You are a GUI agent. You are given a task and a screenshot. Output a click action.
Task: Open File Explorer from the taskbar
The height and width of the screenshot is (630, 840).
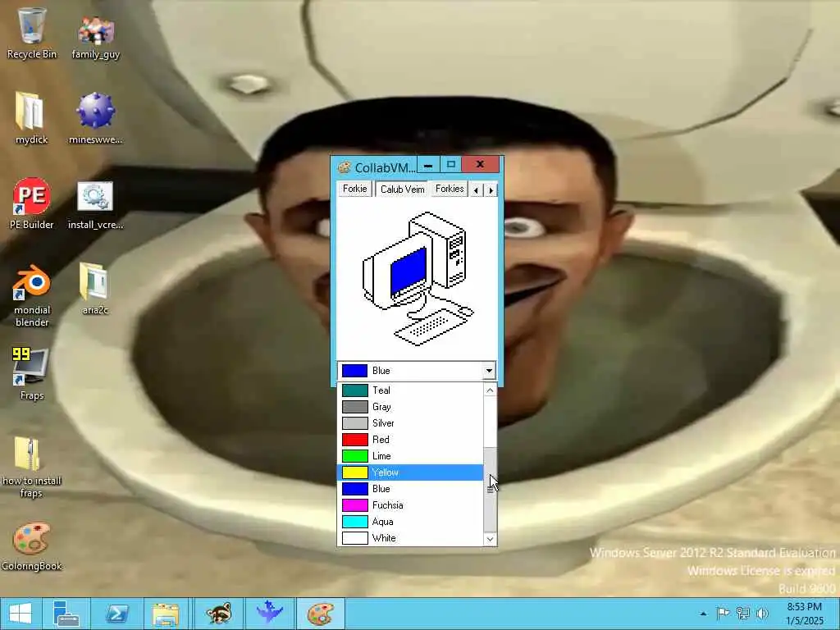click(166, 614)
